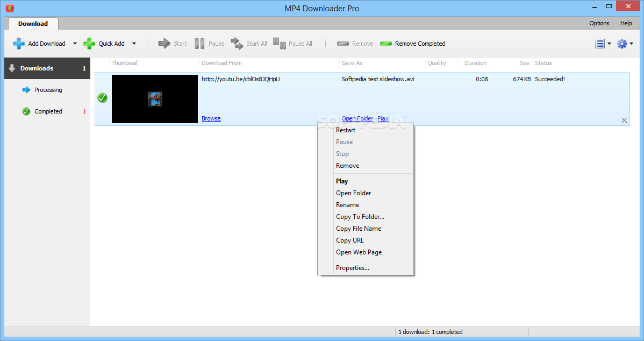This screenshot has width=644, height=341.
Task: Click the Status column header
Action: (543, 63)
